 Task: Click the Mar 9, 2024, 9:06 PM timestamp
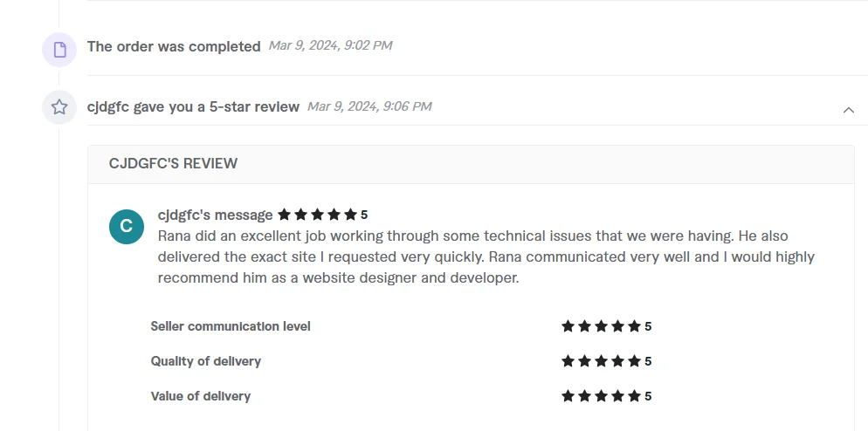tap(369, 106)
